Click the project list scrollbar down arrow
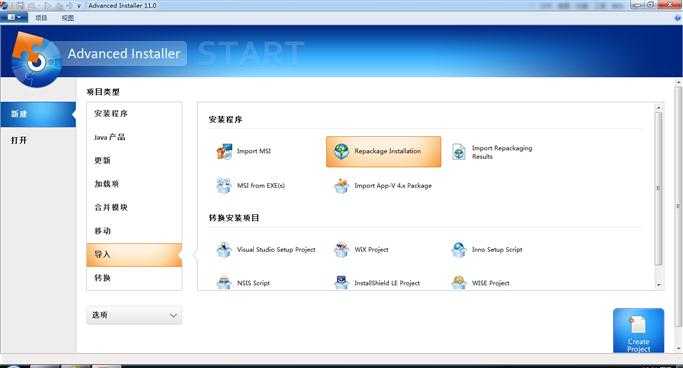The image size is (683, 368). (659, 284)
